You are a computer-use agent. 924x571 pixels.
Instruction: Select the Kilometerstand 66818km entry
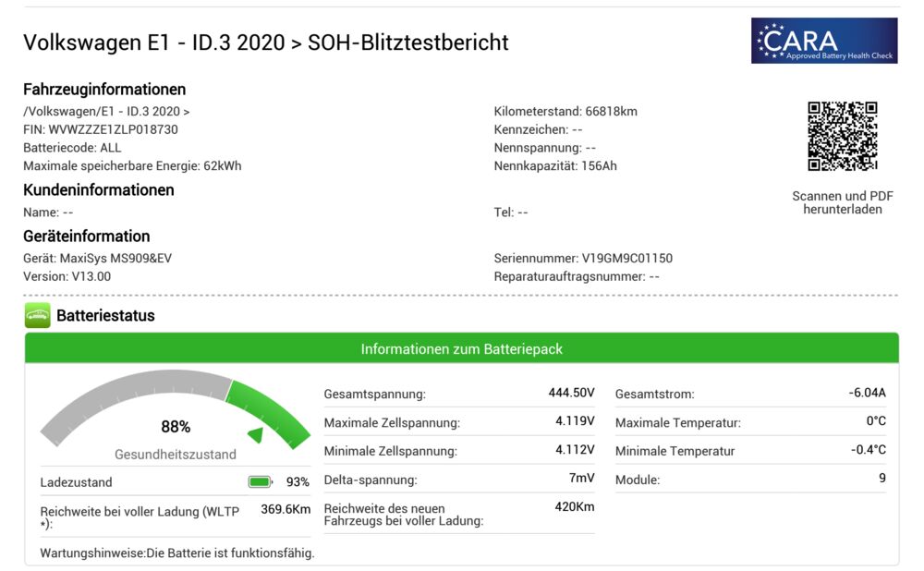[x=565, y=111]
